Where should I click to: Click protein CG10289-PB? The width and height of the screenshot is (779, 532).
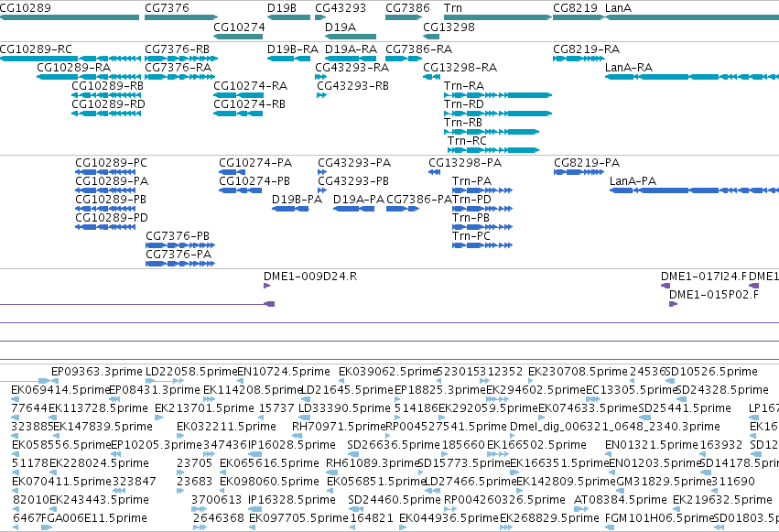[x=111, y=200]
